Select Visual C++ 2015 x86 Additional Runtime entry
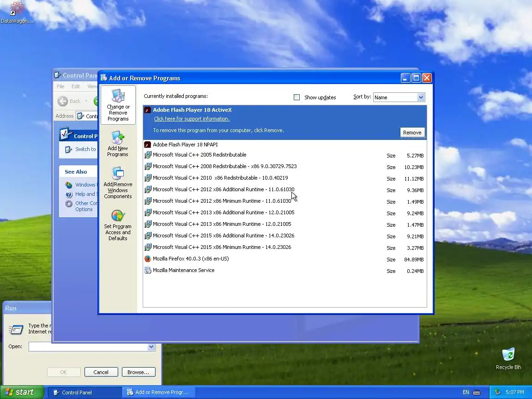The width and height of the screenshot is (532, 399). (x=285, y=236)
